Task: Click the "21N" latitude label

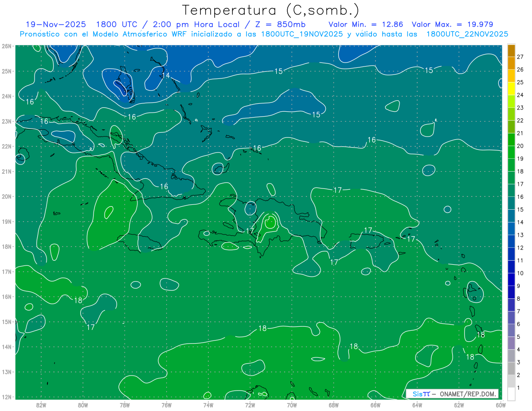Action: (7, 172)
